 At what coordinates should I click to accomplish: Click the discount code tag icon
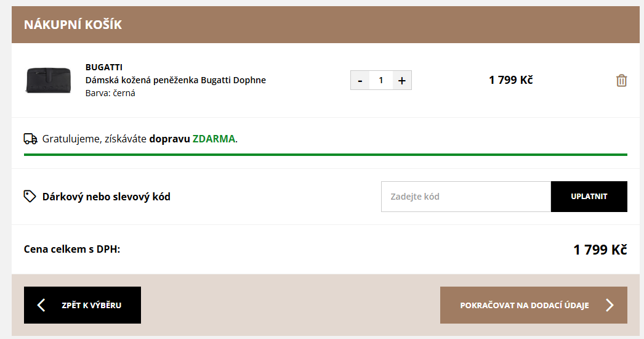(30, 197)
